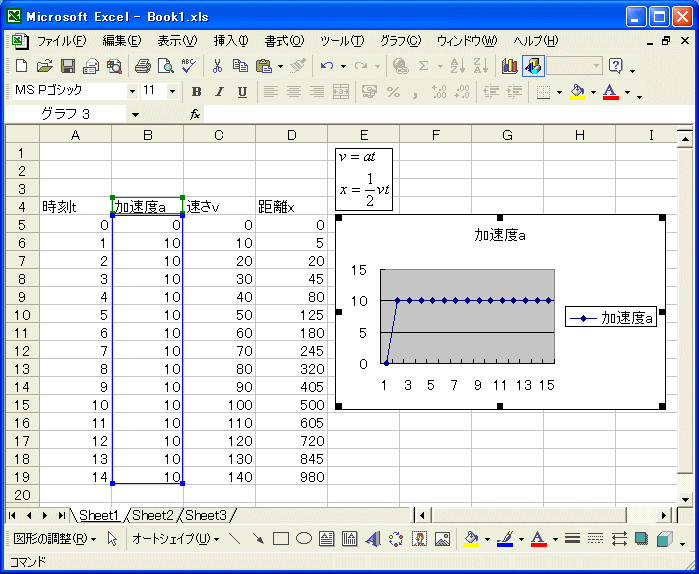The width and height of the screenshot is (699, 574).
Task: Open the font size dropdown
Action: point(173,92)
